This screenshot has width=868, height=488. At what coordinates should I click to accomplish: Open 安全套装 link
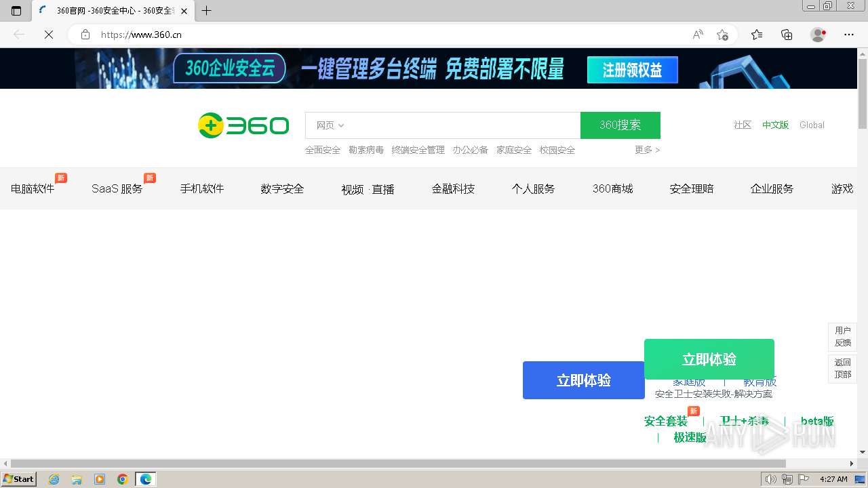[666, 422]
